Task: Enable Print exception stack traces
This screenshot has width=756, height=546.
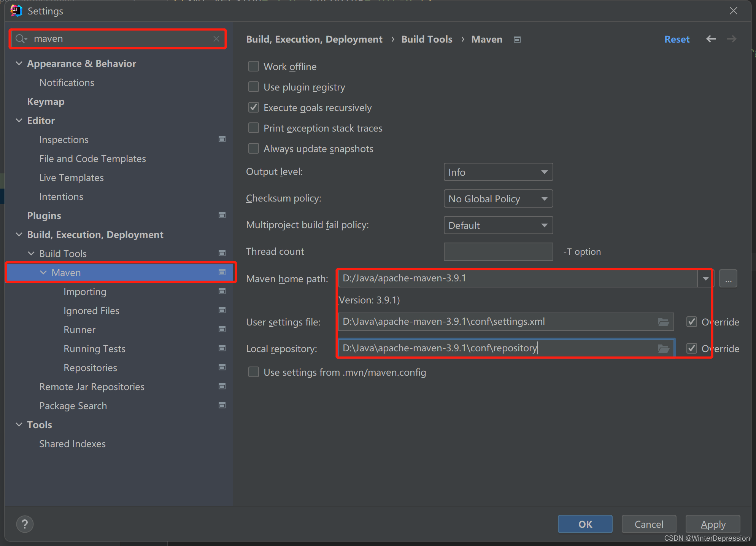Action: tap(254, 128)
